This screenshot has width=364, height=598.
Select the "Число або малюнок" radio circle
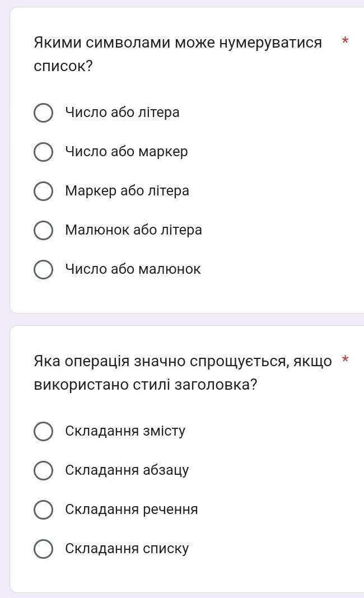(44, 269)
